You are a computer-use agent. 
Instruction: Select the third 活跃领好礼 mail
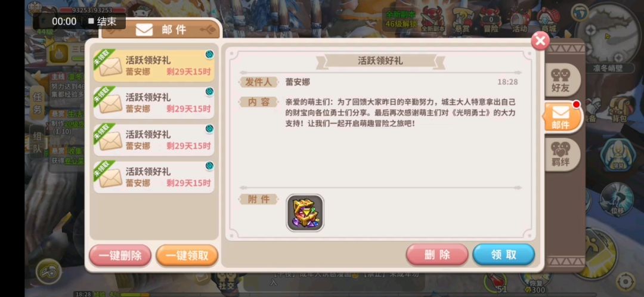[154, 140]
